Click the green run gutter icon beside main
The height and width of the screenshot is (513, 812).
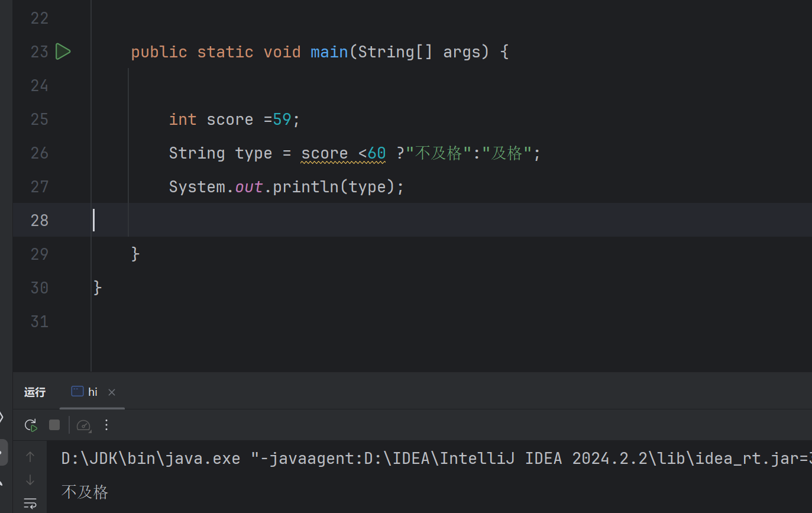[63, 51]
